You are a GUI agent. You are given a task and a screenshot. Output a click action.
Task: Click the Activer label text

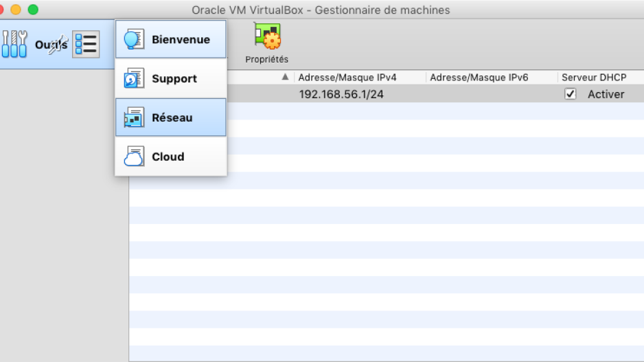point(606,94)
